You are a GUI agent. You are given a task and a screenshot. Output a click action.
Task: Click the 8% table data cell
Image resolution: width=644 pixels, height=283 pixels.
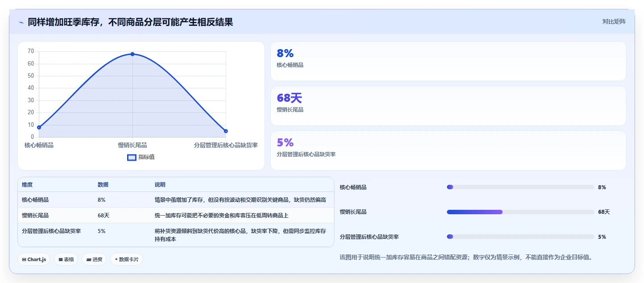pyautogui.click(x=102, y=200)
